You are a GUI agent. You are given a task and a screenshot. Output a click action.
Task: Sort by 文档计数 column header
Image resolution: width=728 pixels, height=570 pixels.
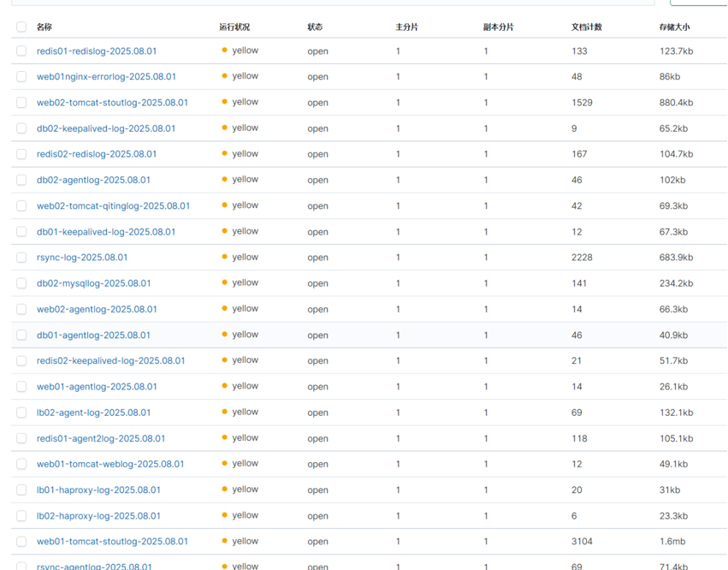click(x=586, y=27)
